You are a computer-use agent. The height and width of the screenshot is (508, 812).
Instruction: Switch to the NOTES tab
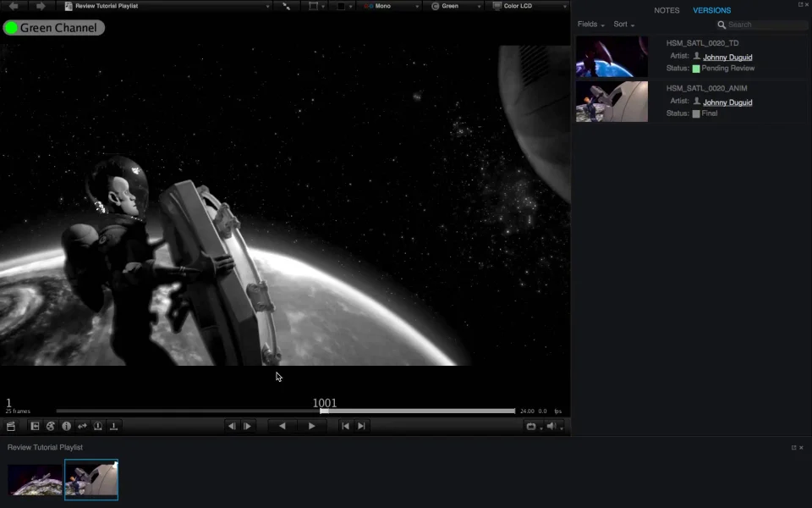667,10
